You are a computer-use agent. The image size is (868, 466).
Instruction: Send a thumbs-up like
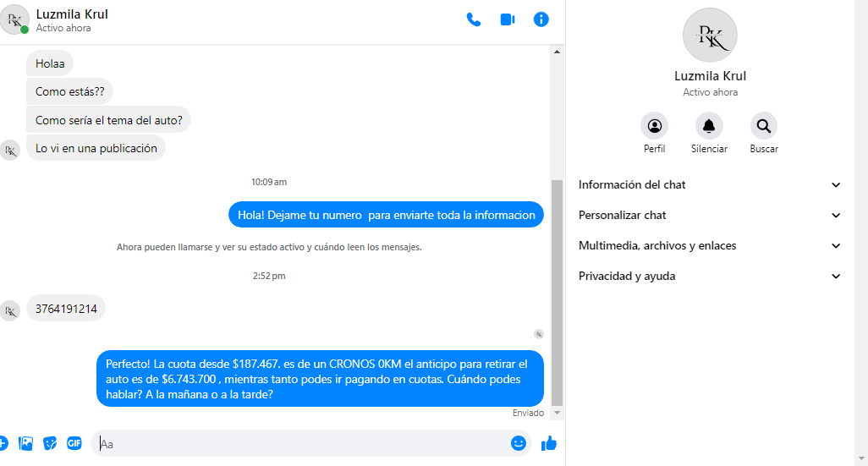(548, 443)
